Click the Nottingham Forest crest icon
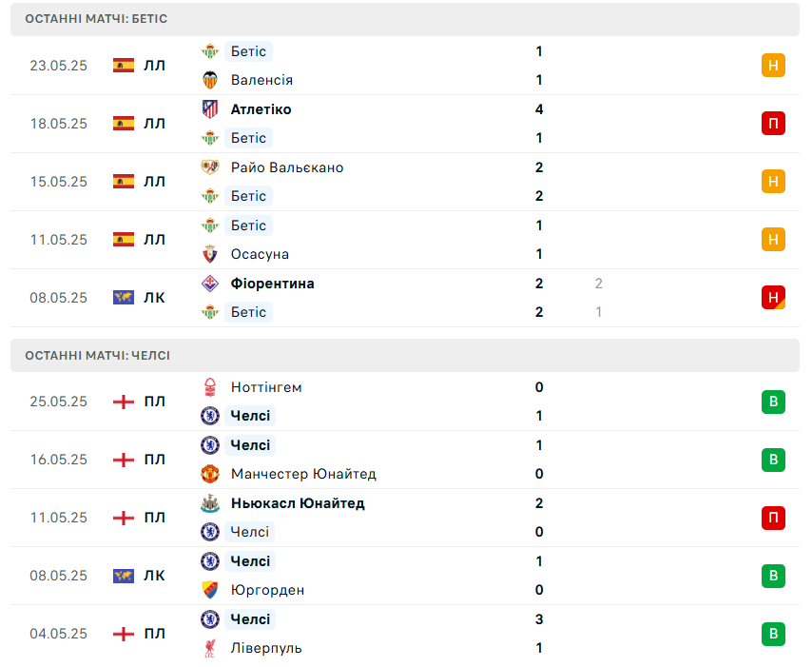Image resolution: width=812 pixels, height=667 pixels. click(x=210, y=387)
